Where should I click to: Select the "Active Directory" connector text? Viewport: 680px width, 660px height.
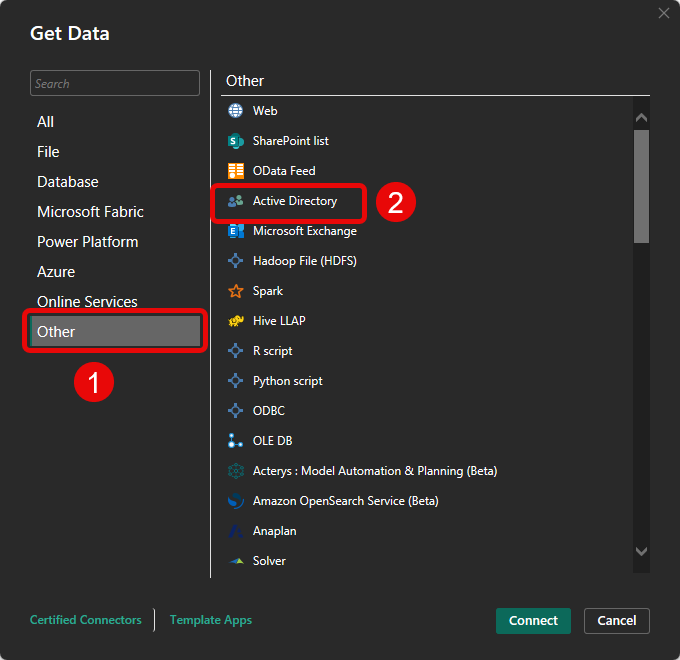click(295, 201)
